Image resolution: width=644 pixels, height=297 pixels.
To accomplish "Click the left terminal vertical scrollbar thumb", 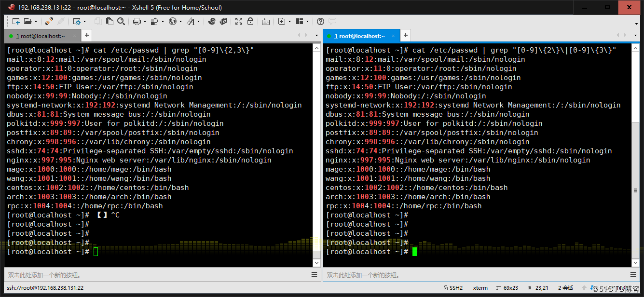I will 316,255.
